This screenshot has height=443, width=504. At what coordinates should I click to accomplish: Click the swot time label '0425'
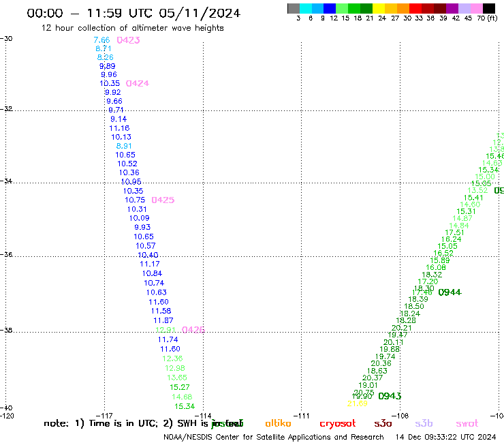[163, 200]
